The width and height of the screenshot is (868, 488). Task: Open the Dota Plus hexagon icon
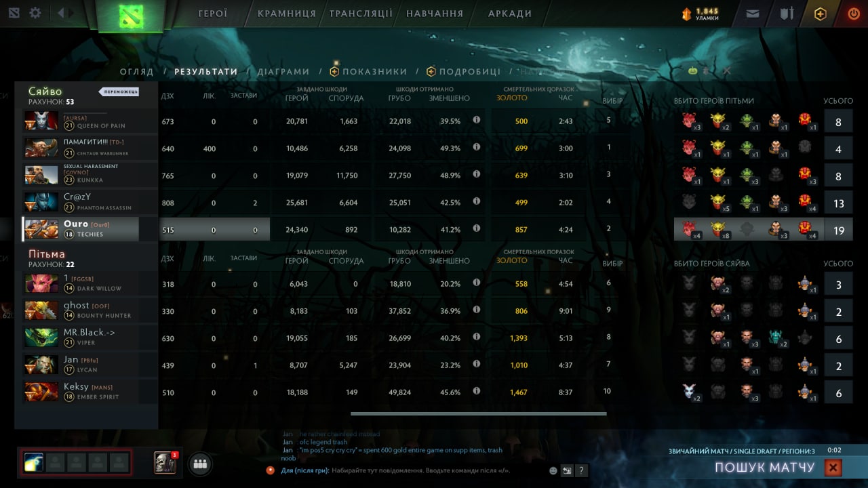click(x=821, y=14)
